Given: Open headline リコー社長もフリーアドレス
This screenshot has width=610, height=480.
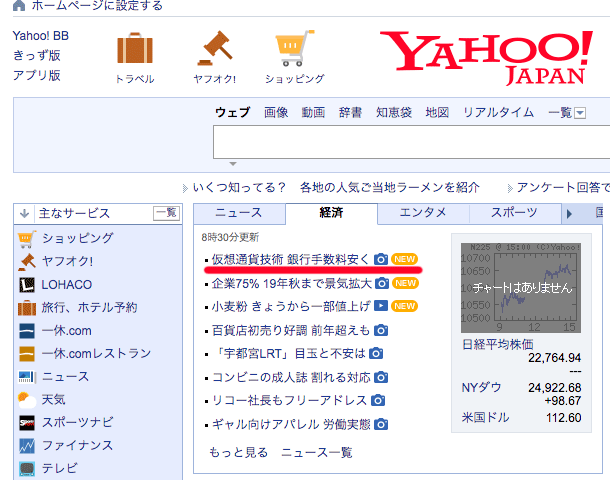Looking at the screenshot, I should click(x=289, y=400).
